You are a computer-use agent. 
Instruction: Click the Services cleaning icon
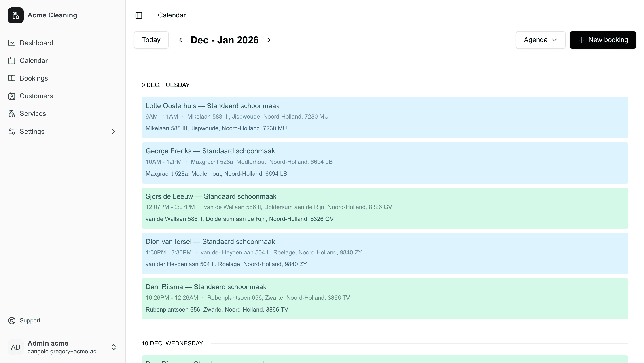pos(12,114)
